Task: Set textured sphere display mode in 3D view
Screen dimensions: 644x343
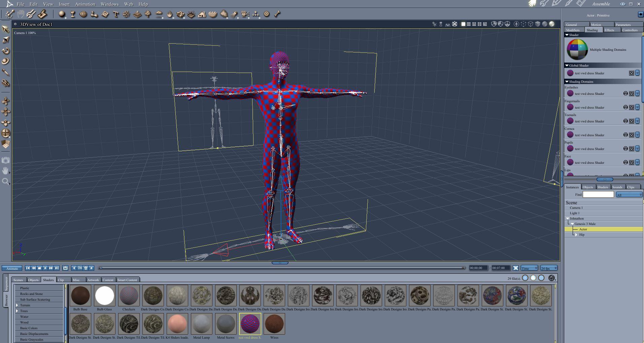Action: (x=552, y=24)
